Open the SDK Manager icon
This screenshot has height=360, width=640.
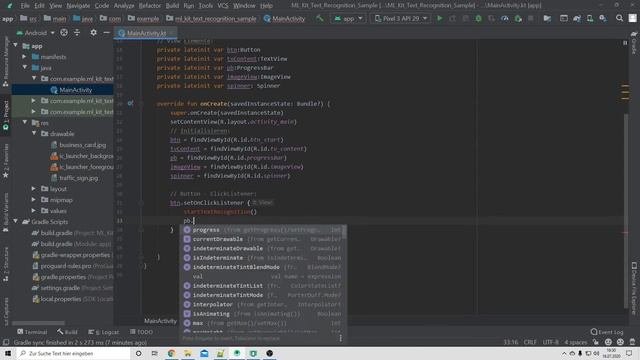click(603, 18)
